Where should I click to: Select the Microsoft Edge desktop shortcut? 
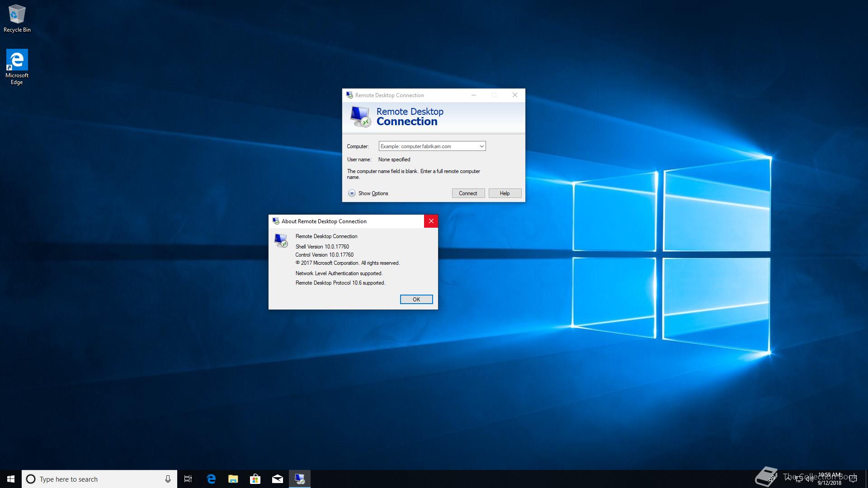[x=17, y=67]
